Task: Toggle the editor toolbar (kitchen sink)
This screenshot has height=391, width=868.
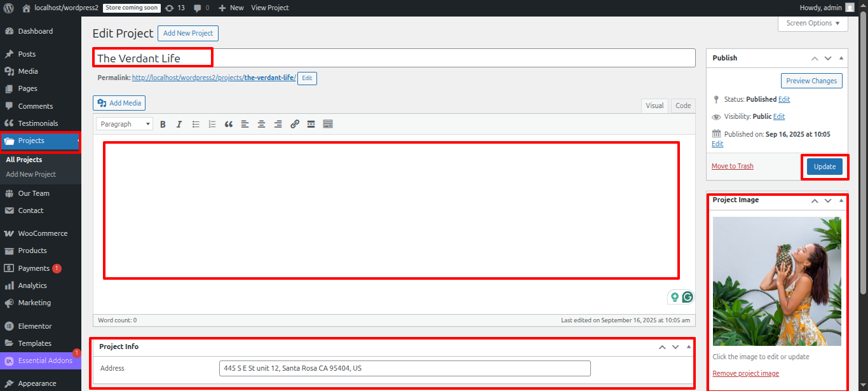Action: [x=328, y=125]
